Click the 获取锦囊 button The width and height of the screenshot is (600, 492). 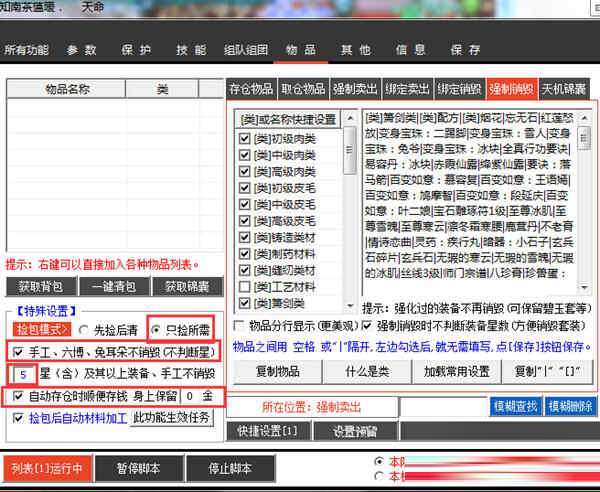(187, 287)
